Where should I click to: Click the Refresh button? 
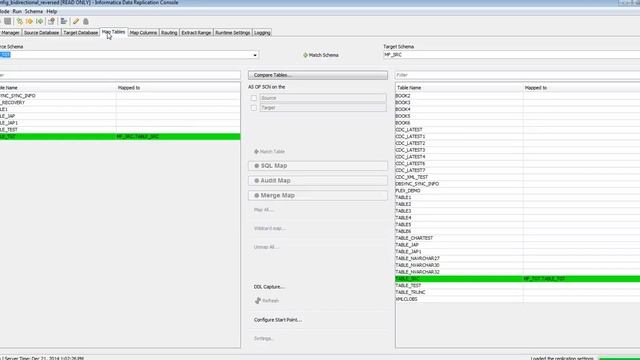click(267, 300)
